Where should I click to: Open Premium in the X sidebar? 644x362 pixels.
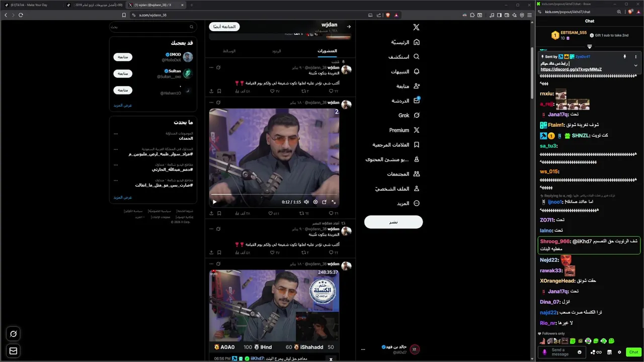(405, 130)
